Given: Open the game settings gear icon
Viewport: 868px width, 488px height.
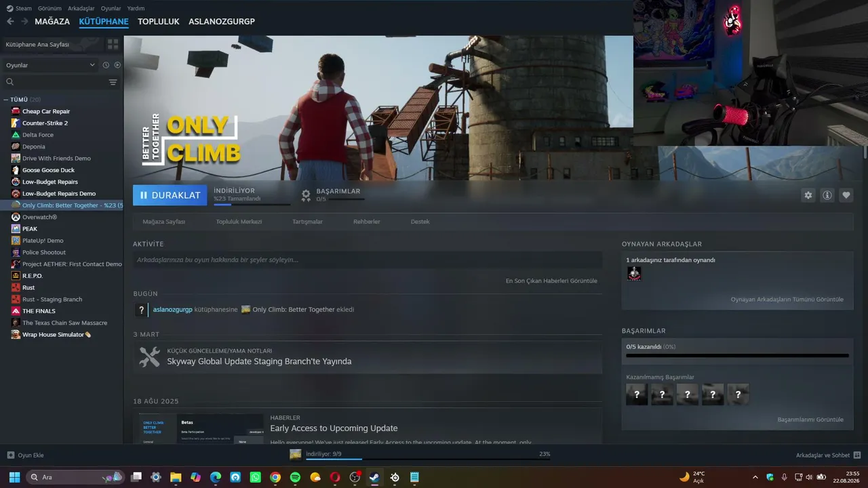Looking at the screenshot, I should [808, 195].
